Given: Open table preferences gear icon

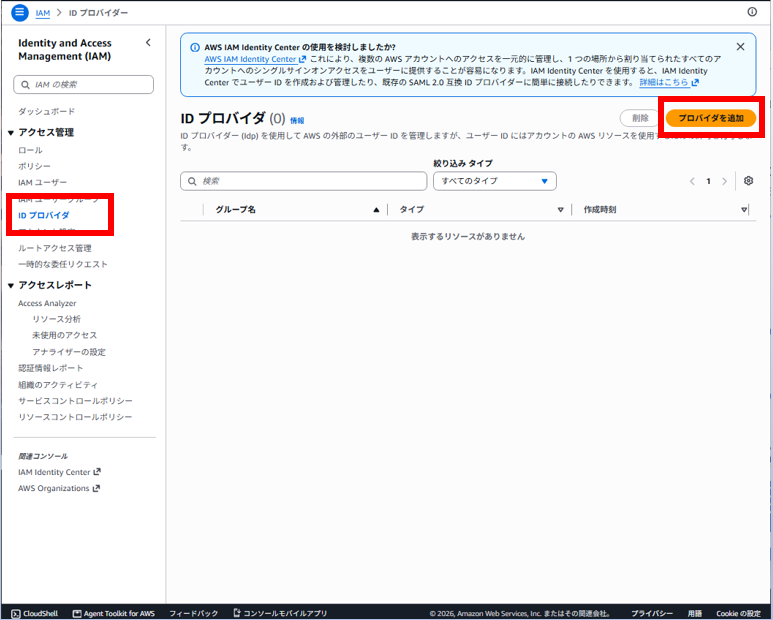Looking at the screenshot, I should pyautogui.click(x=748, y=181).
